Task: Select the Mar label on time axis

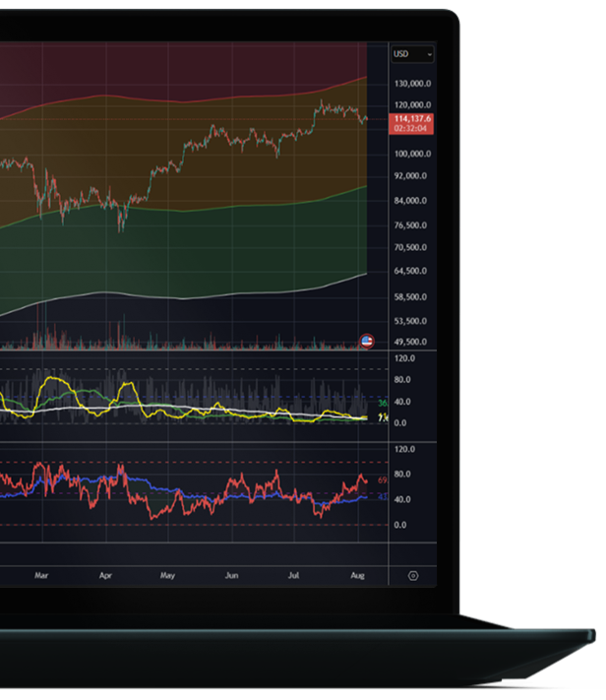Action: pos(41,575)
